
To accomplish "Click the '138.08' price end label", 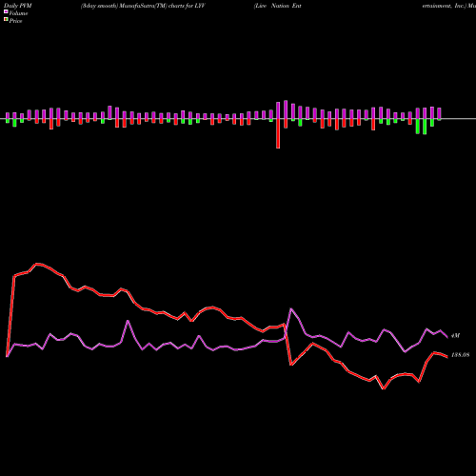I will coord(460,355).
